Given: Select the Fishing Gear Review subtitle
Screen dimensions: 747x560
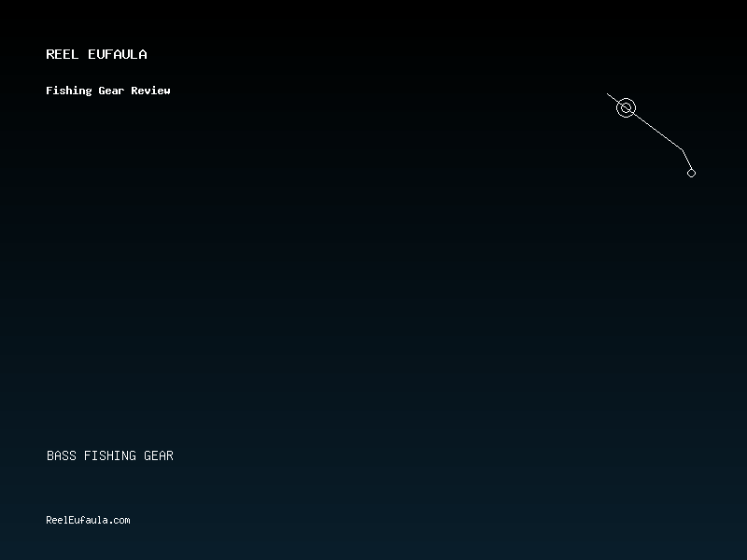Looking at the screenshot, I should coord(107,91).
